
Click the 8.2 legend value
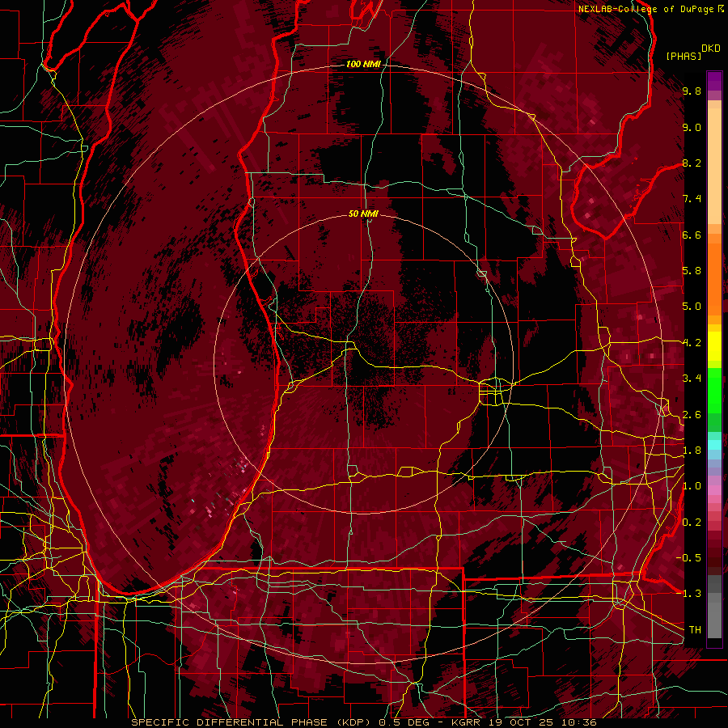(692, 163)
